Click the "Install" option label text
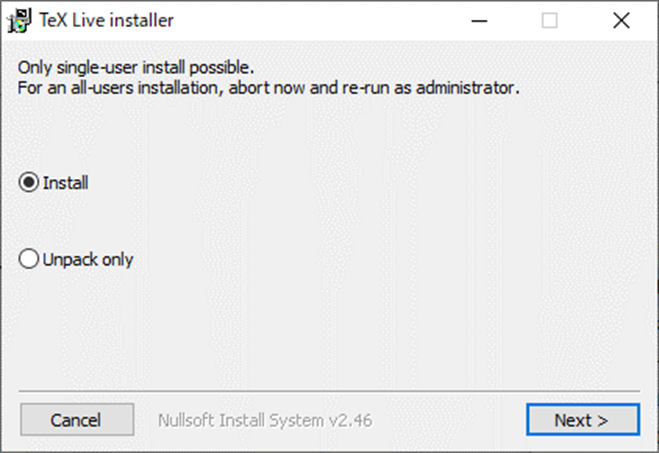Screen dimensions: 659x453 tap(66, 183)
